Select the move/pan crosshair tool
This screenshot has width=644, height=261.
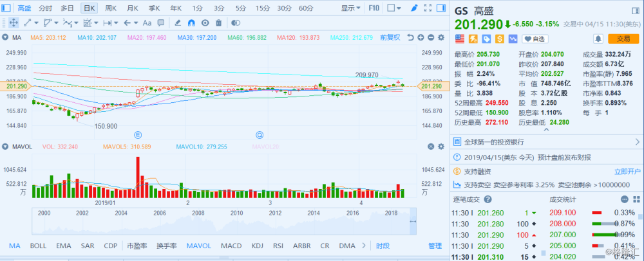(x=13, y=23)
